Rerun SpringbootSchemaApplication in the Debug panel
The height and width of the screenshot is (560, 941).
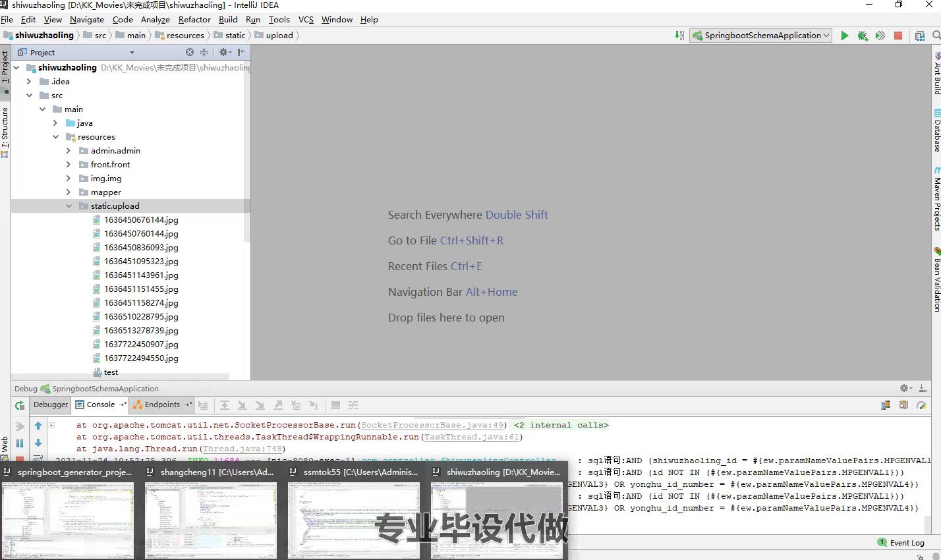20,406
